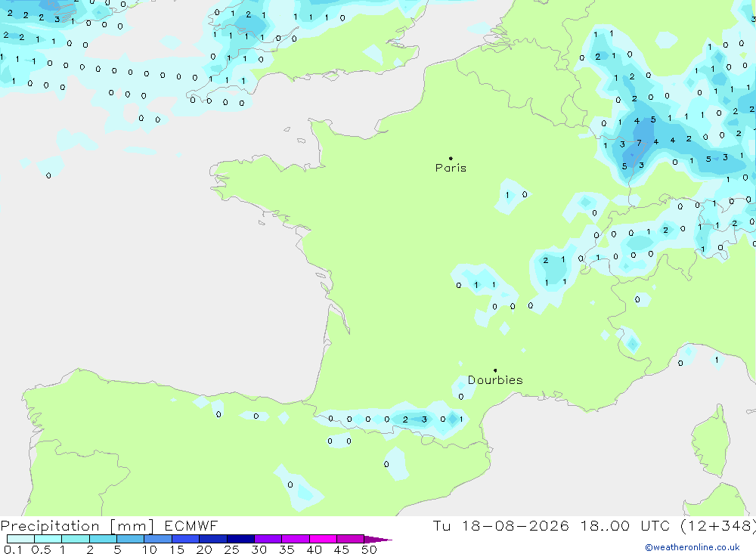Image resolution: width=756 pixels, height=554 pixels.
Task: Pick the lightest 0.1–0.5 mm legend swatch
Action: (x=20, y=539)
